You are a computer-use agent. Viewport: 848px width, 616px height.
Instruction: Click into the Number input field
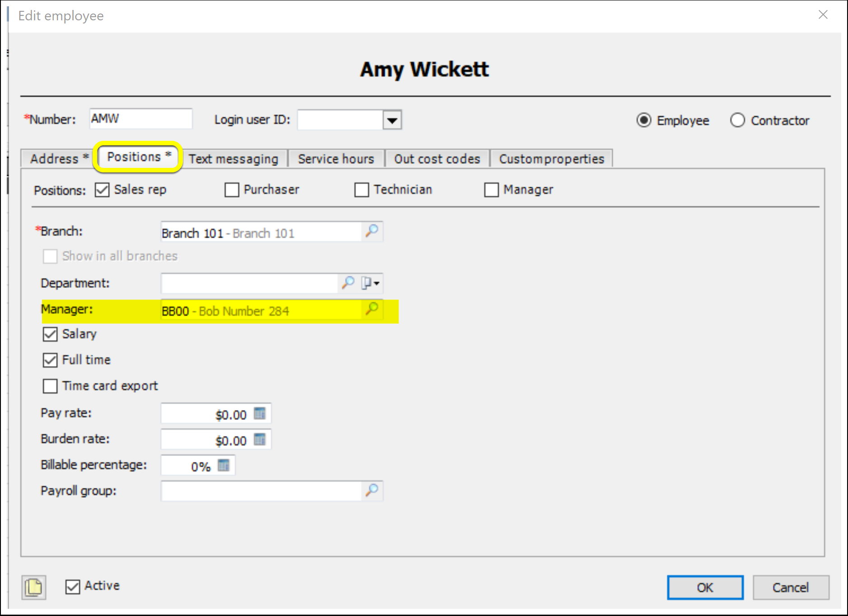(140, 119)
